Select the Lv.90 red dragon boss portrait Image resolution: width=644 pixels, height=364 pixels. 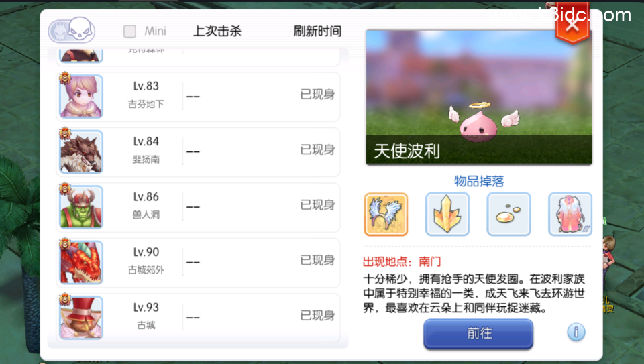pos(81,262)
